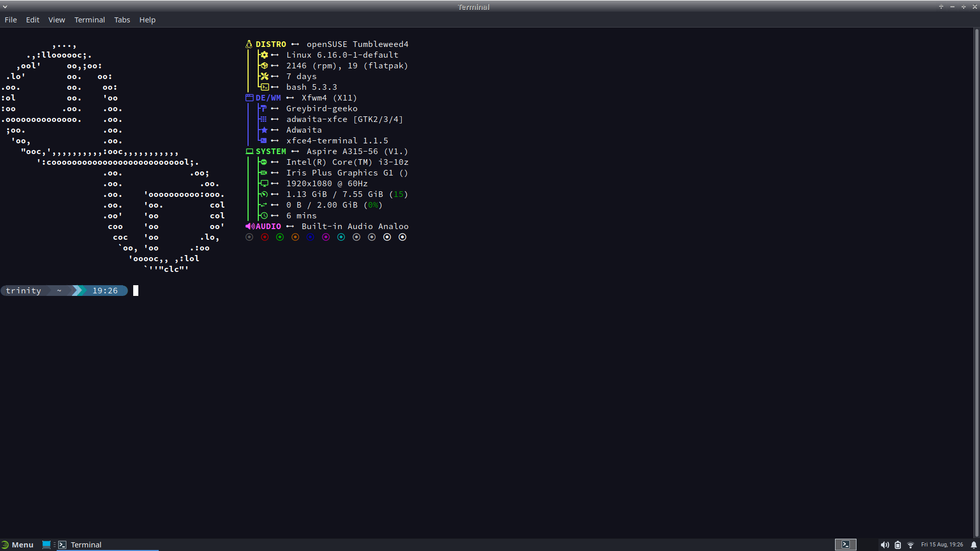Click the workspace switcher terminal thumbnail

click(845, 544)
